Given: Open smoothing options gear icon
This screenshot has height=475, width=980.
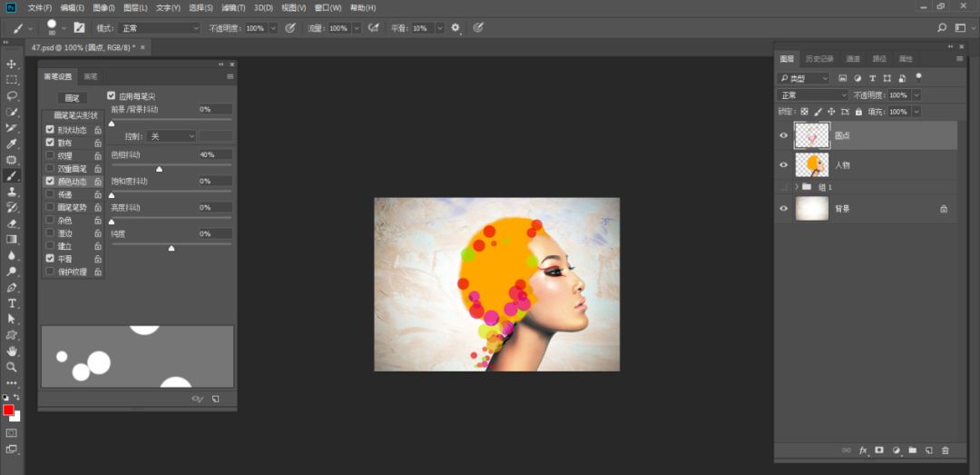Looking at the screenshot, I should pos(456,27).
